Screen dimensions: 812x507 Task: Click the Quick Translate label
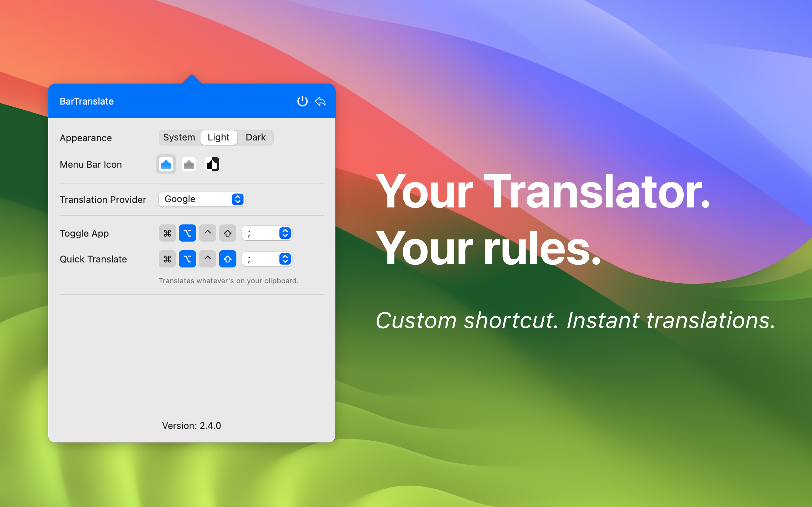click(93, 260)
